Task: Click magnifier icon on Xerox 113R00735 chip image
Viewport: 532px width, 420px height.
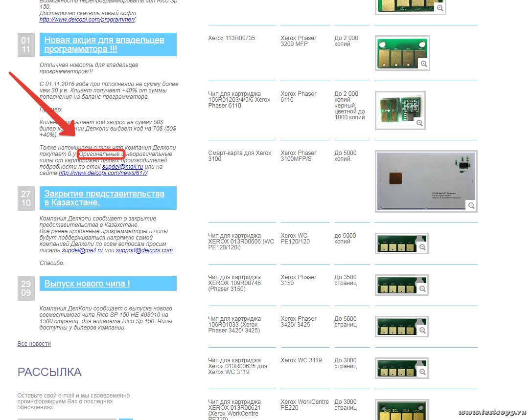Action: tap(424, 64)
